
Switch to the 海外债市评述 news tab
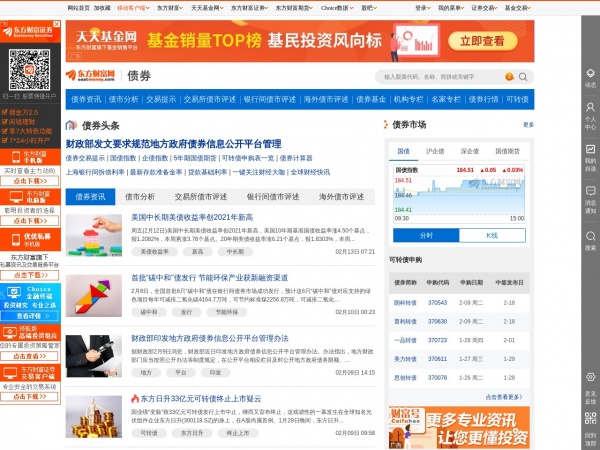tap(341, 197)
